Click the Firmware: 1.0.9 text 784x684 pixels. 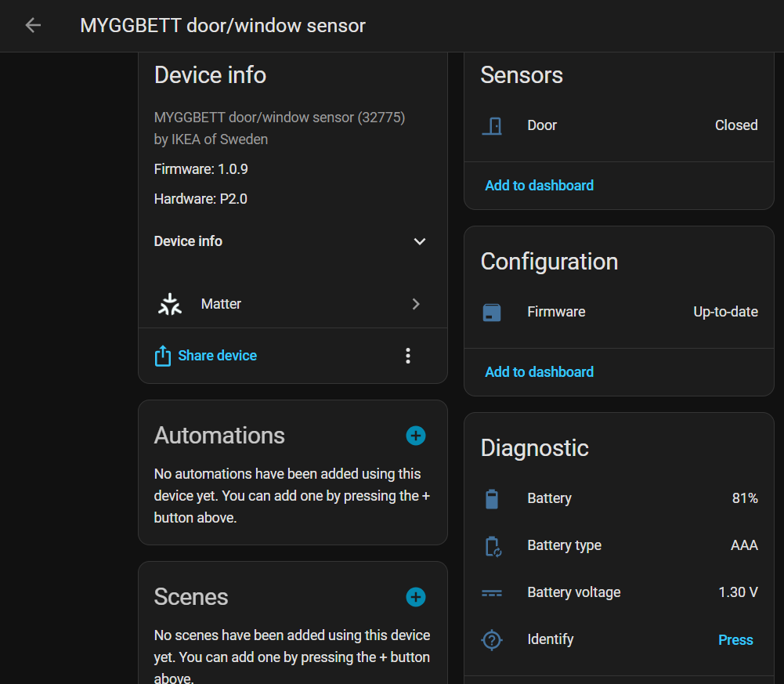[201, 169]
